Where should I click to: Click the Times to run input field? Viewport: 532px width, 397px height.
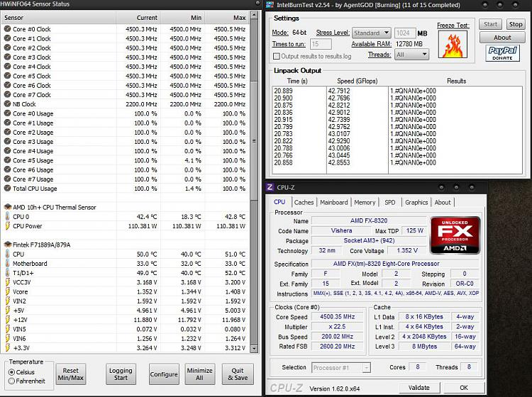click(x=321, y=44)
